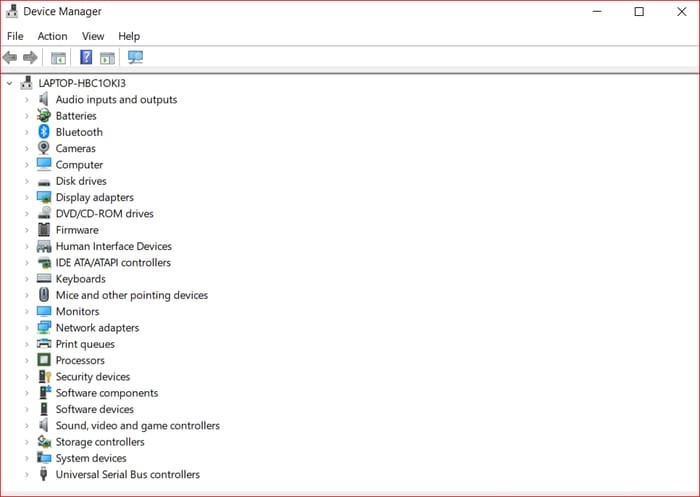Expand the Monitors category chevron

tap(26, 312)
